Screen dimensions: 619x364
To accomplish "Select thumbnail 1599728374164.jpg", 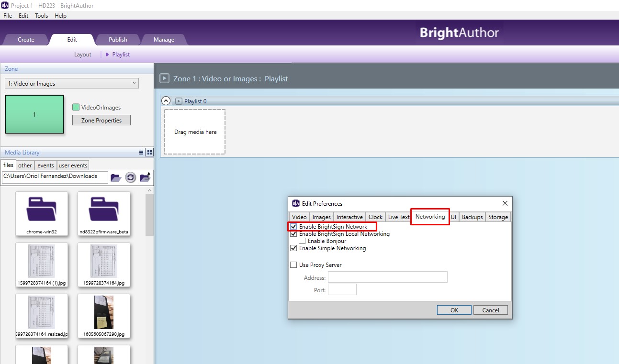I will pos(104,265).
